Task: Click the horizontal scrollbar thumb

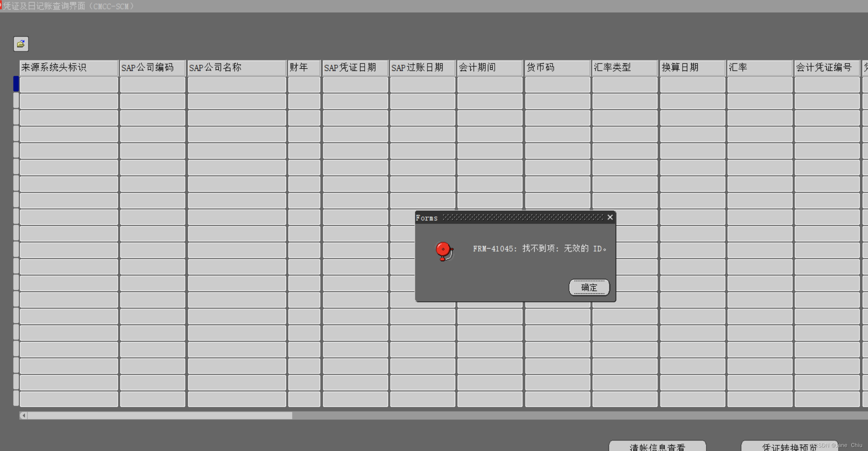Action: pyautogui.click(x=160, y=416)
